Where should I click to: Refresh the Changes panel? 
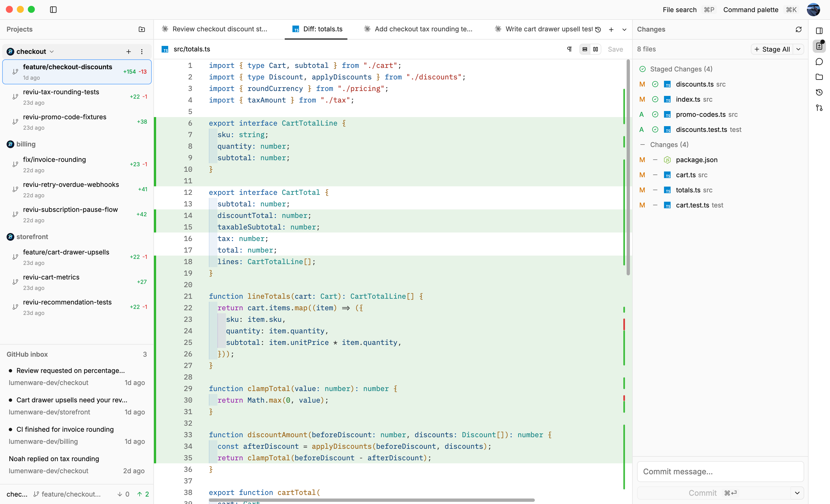point(798,29)
